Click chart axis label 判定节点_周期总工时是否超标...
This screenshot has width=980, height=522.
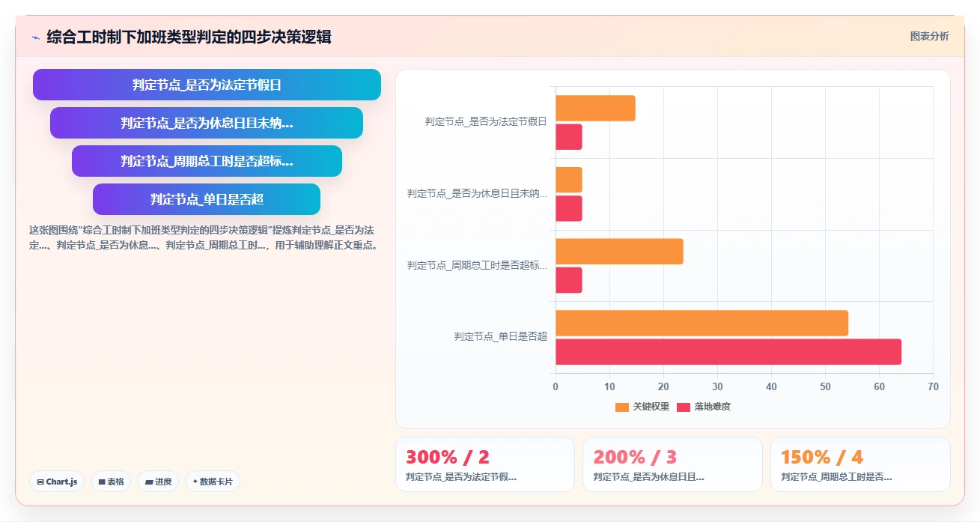pos(477,265)
